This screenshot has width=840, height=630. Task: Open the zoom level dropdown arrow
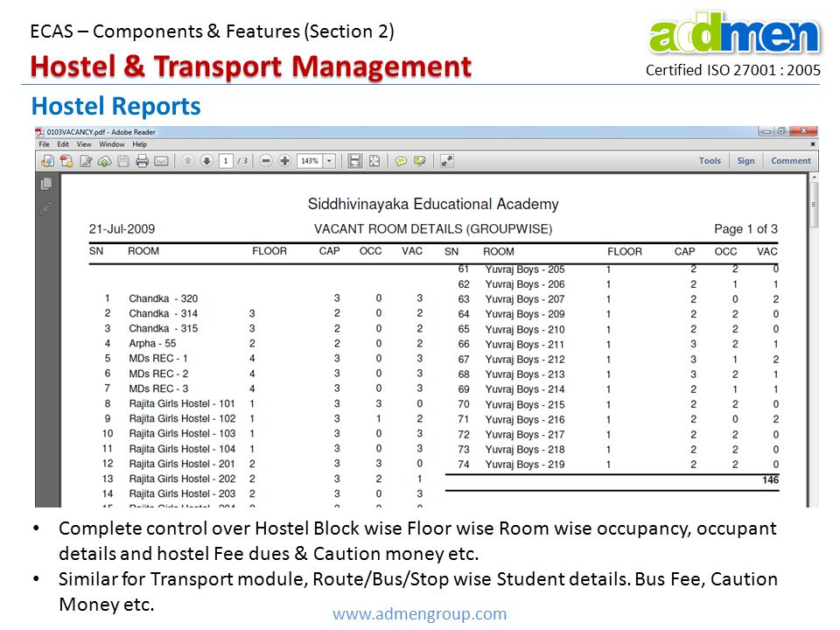point(330,161)
